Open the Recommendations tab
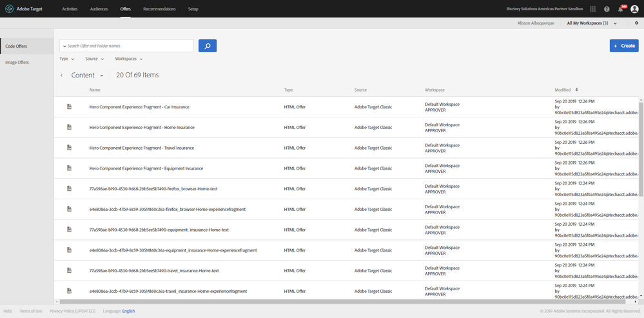This screenshot has height=318, width=644. [x=159, y=9]
